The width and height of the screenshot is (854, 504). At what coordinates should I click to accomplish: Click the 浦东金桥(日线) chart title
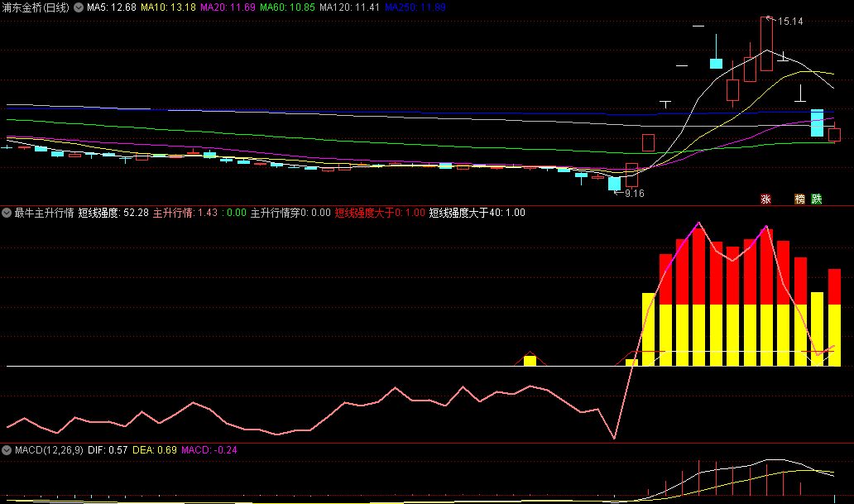point(36,7)
